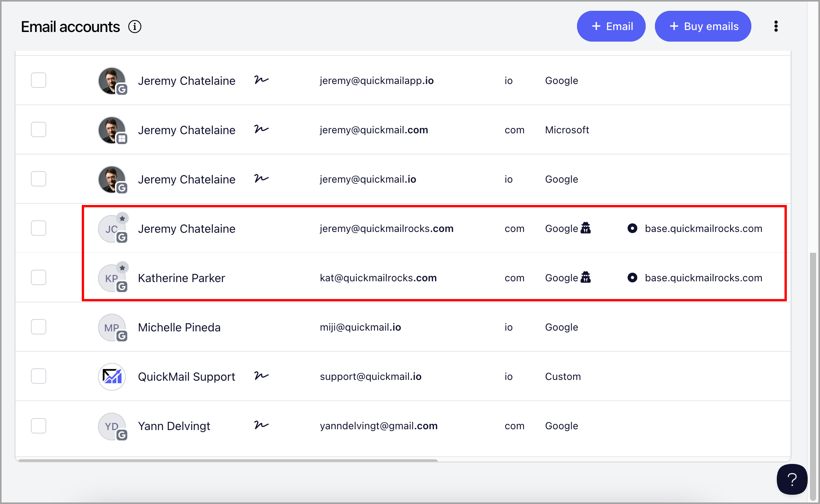Click Google badge on jeremy@quickmailapp.io avatar
This screenshot has height=504, width=820.
pos(122,89)
